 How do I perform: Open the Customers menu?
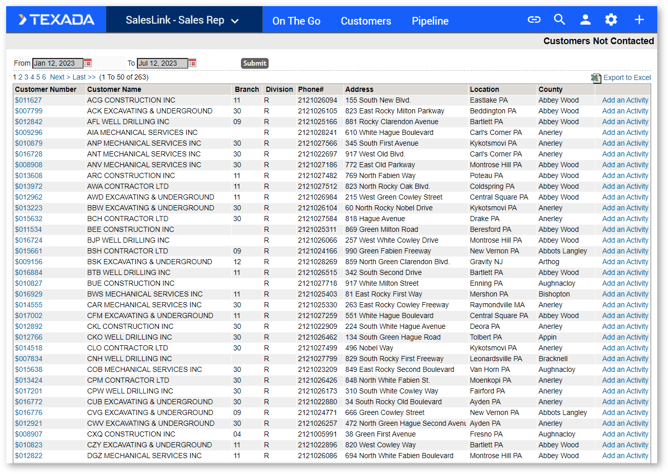pos(365,21)
